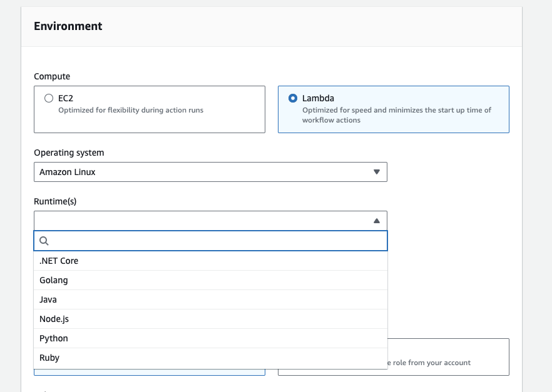Choose .NET Core from runtime list
Image resolution: width=552 pixels, height=392 pixels.
(x=59, y=261)
